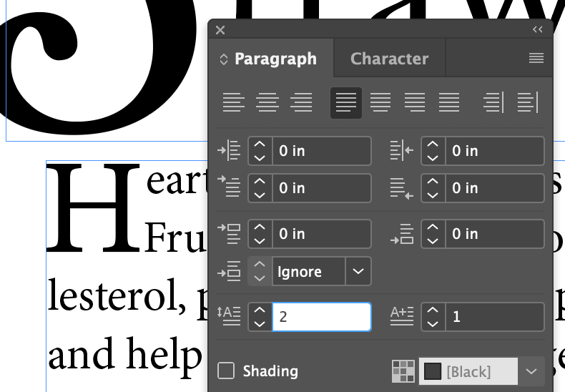565x392 pixels.
Task: Click Drop Cap characters field showing 1
Action: click(x=494, y=317)
